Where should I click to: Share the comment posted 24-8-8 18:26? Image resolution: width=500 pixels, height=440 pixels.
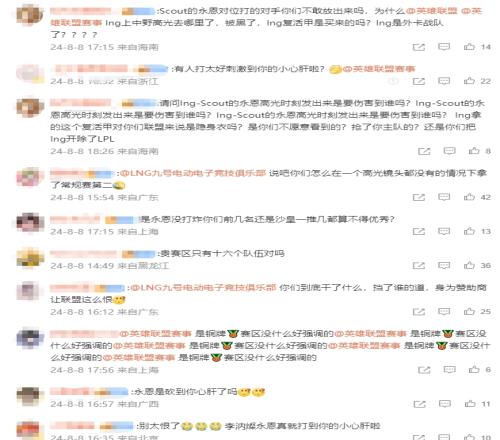tap(424, 151)
